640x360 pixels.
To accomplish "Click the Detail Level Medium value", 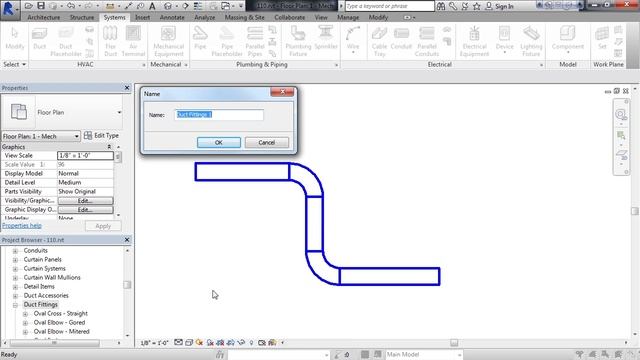I will (85, 182).
